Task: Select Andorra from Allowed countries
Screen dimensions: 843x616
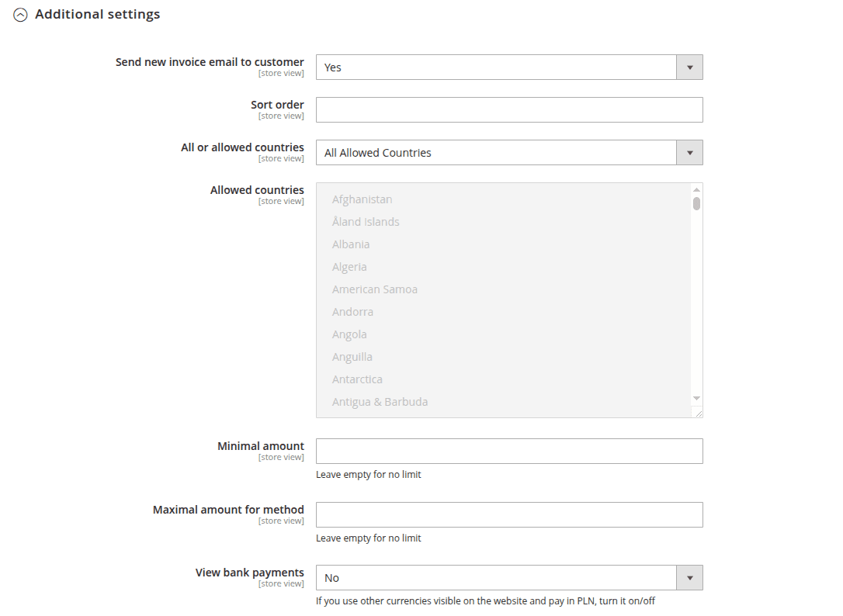Action: (x=352, y=311)
